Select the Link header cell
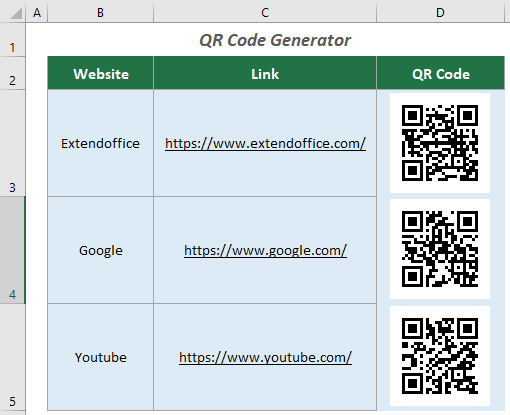The image size is (510, 415). [x=265, y=73]
